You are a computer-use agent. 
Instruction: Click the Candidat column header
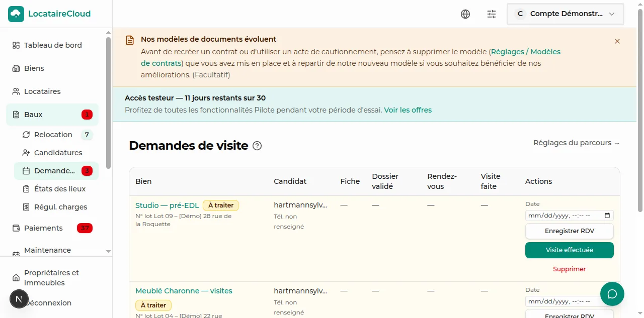pos(290,181)
